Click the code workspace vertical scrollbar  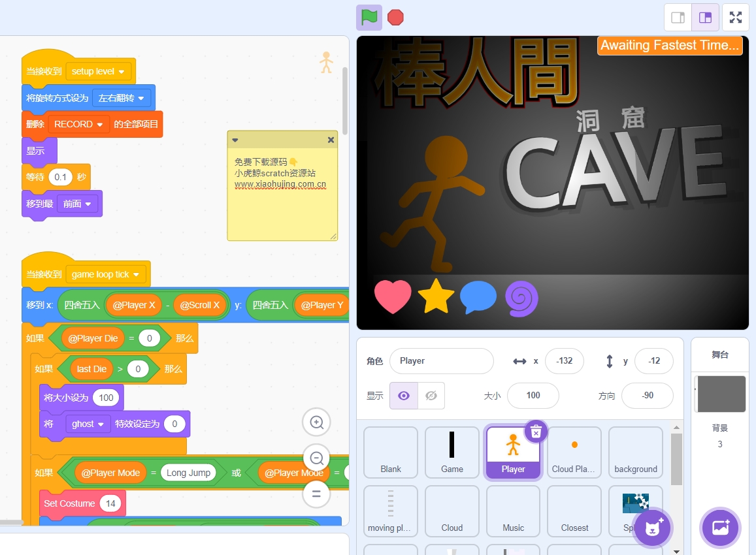(345, 101)
